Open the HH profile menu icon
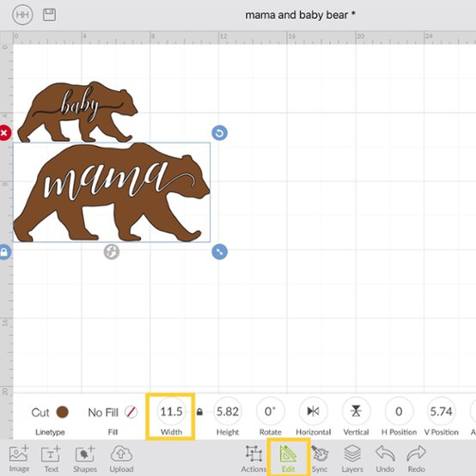Screen dimensions: 476x476 point(22,15)
